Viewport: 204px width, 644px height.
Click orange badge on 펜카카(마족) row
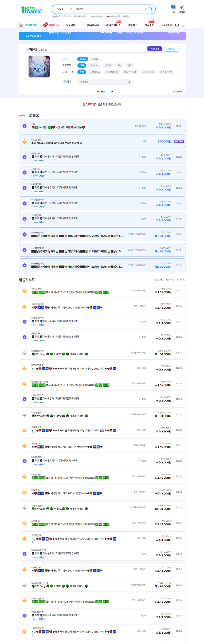pyautogui.click(x=24, y=430)
